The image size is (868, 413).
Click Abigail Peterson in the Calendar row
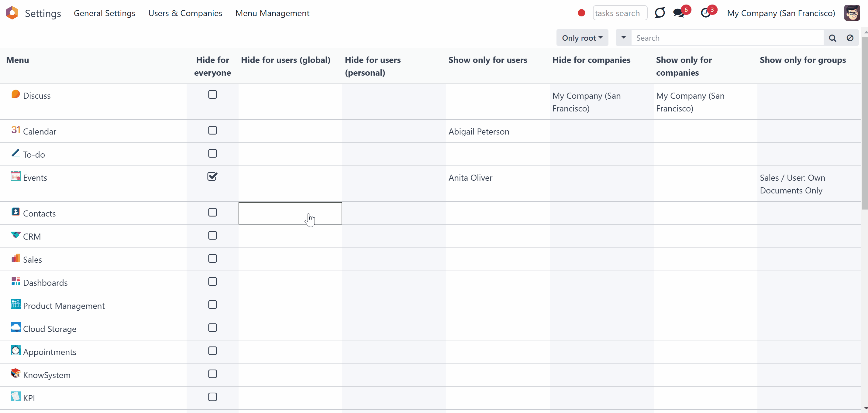pyautogui.click(x=479, y=131)
